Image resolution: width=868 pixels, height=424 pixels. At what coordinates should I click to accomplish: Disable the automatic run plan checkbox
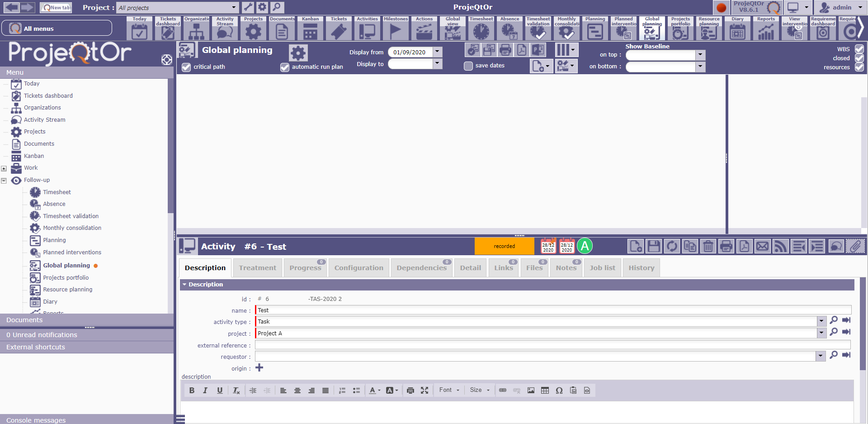coord(284,67)
